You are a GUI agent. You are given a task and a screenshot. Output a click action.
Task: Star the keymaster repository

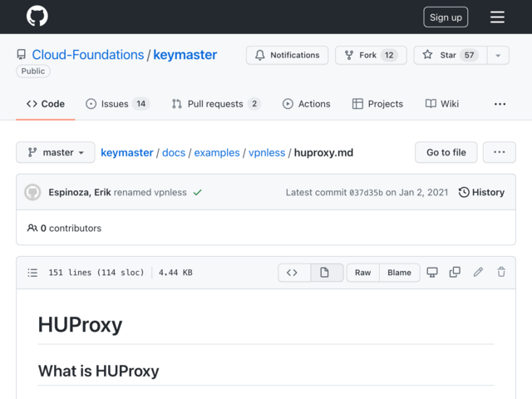[451, 55]
